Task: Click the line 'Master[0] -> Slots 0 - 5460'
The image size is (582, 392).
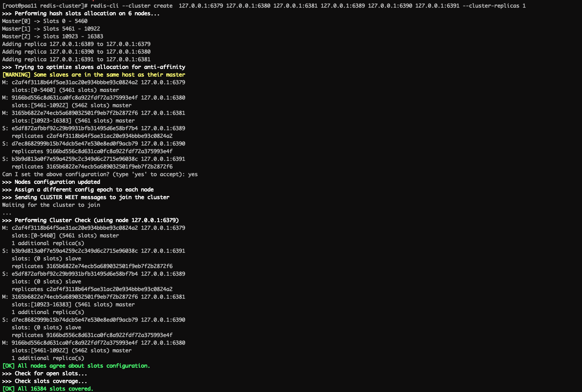Action: pyautogui.click(x=45, y=21)
